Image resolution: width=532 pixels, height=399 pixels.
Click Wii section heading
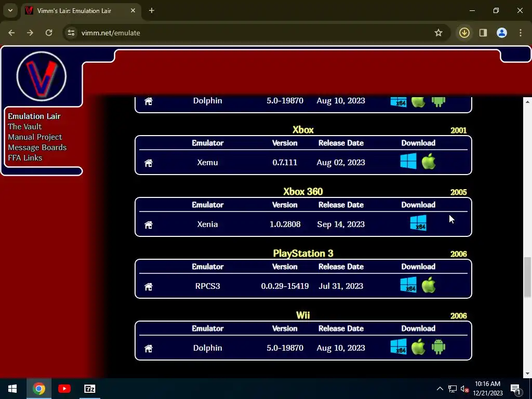pyautogui.click(x=303, y=315)
